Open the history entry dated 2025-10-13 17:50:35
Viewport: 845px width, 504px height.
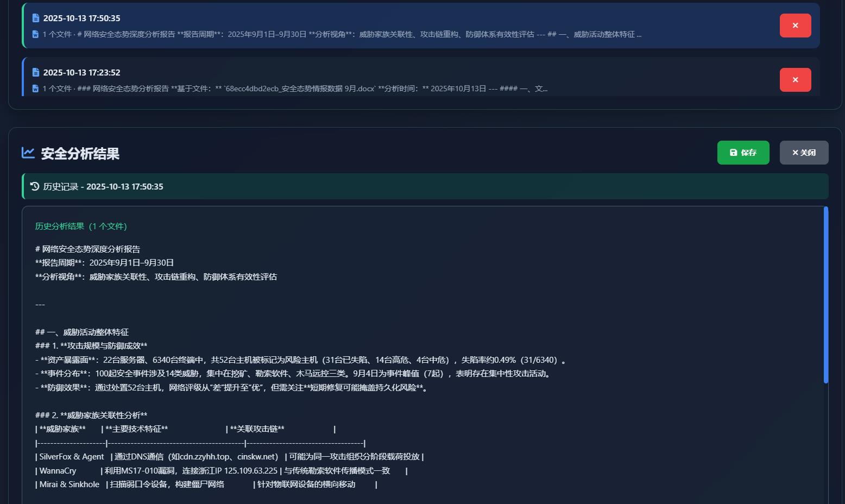(x=81, y=18)
